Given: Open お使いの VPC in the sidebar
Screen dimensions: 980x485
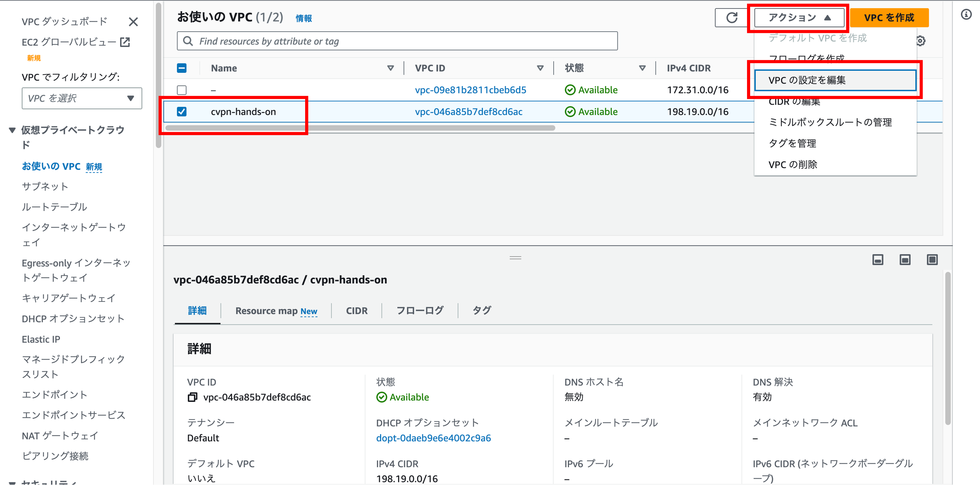Looking at the screenshot, I should (51, 167).
